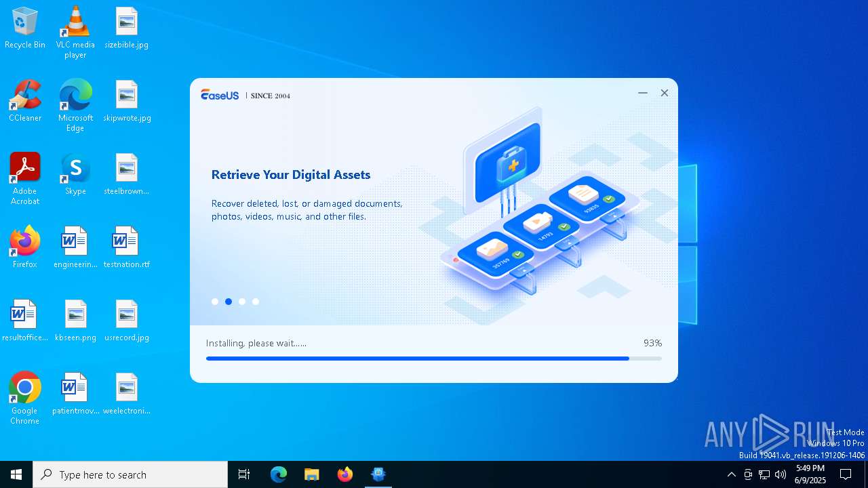Select the resultoffice Word document
The image size is (868, 488).
[25, 321]
